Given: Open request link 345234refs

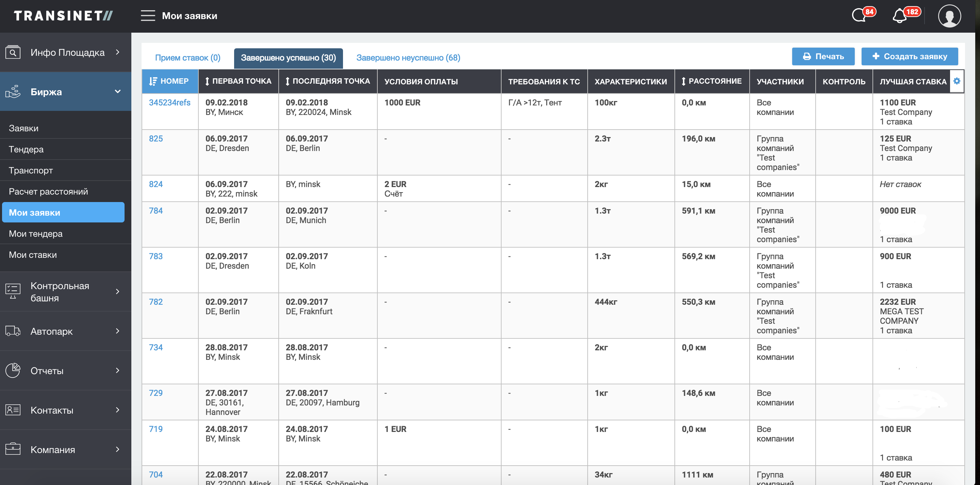Looking at the screenshot, I should (169, 103).
